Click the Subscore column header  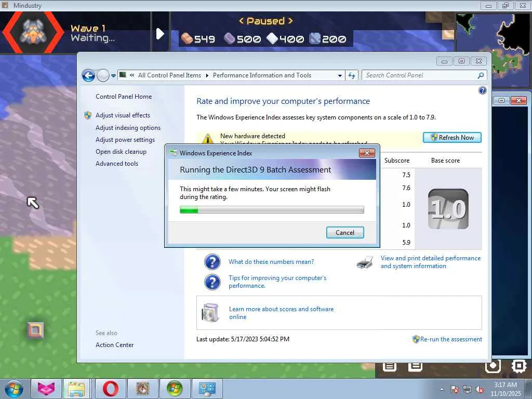click(396, 161)
